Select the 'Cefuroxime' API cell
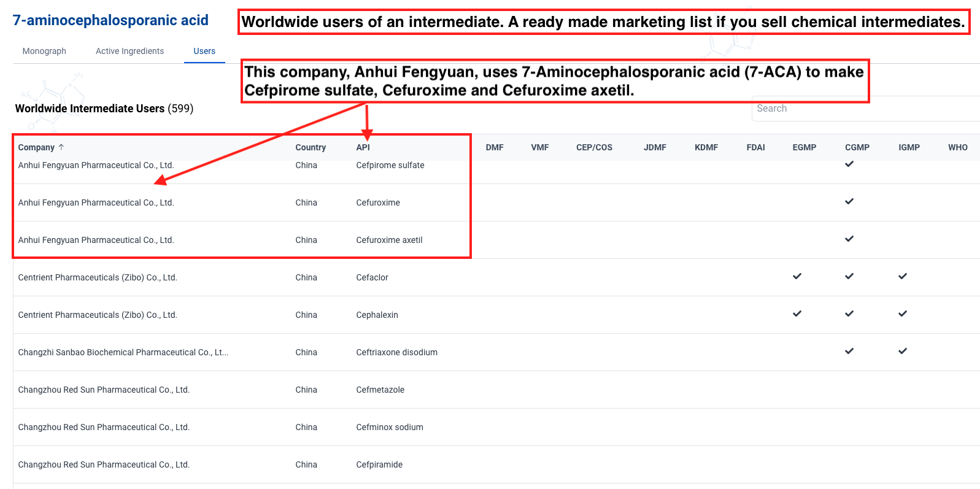The height and width of the screenshot is (489, 980). pos(378,202)
